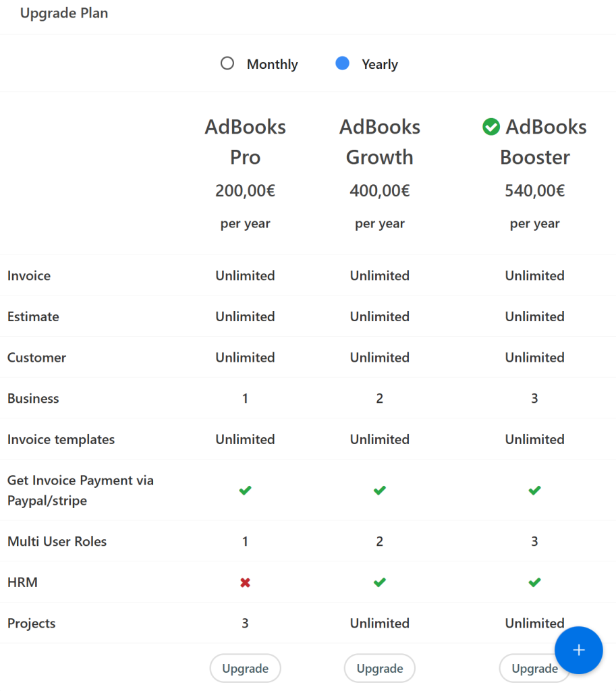Click the green checkmark beside AdBooks Booster
Viewport: 616px width, 691px height.
(x=491, y=127)
